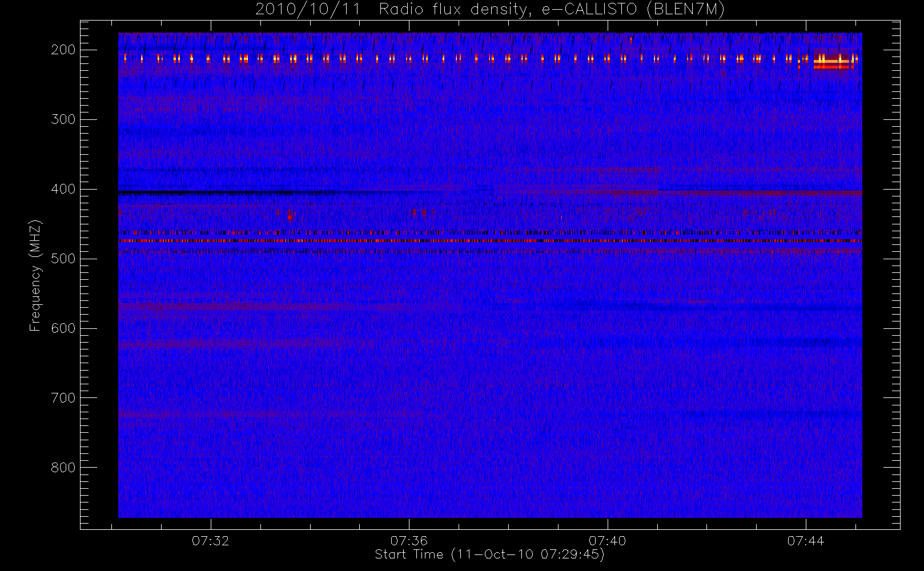The width and height of the screenshot is (924, 571).
Task: Click the 500 frequency tick label
Action: 63,259
